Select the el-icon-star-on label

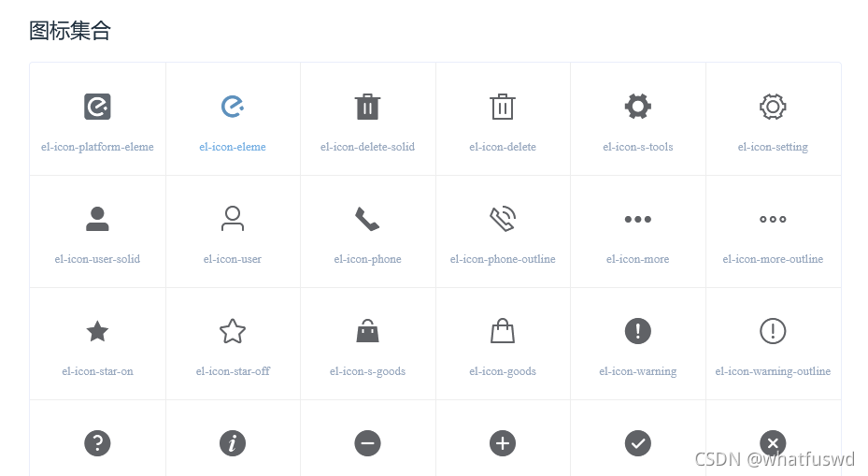(97, 371)
